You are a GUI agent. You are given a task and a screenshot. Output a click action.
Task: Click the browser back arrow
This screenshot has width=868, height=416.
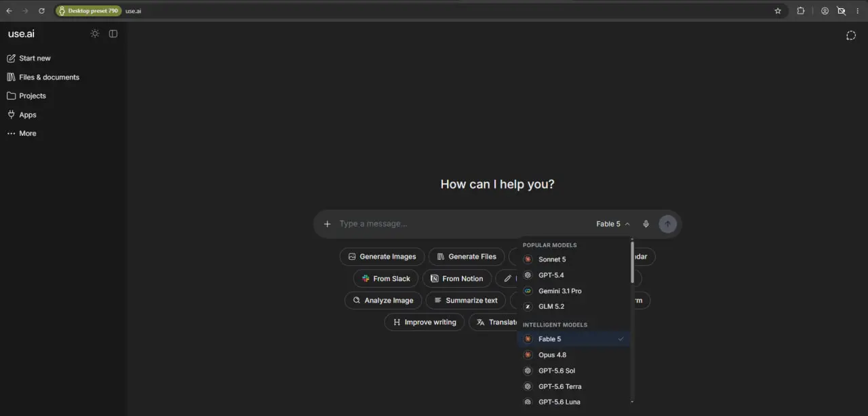9,11
